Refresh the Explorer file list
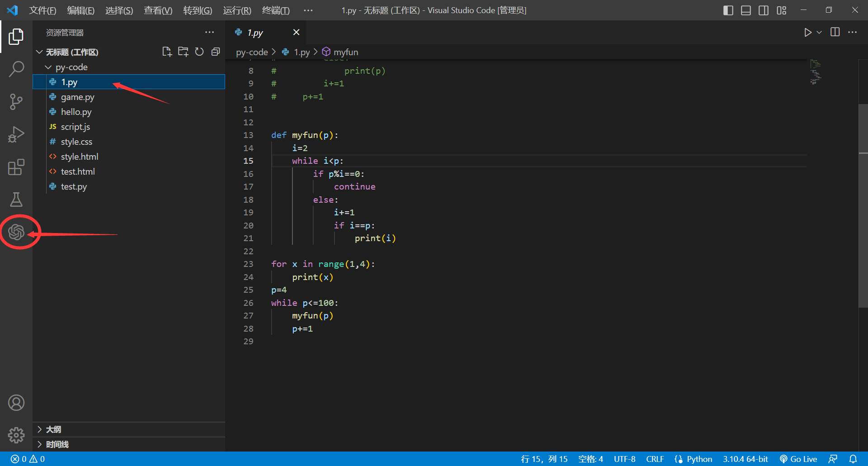 199,52
